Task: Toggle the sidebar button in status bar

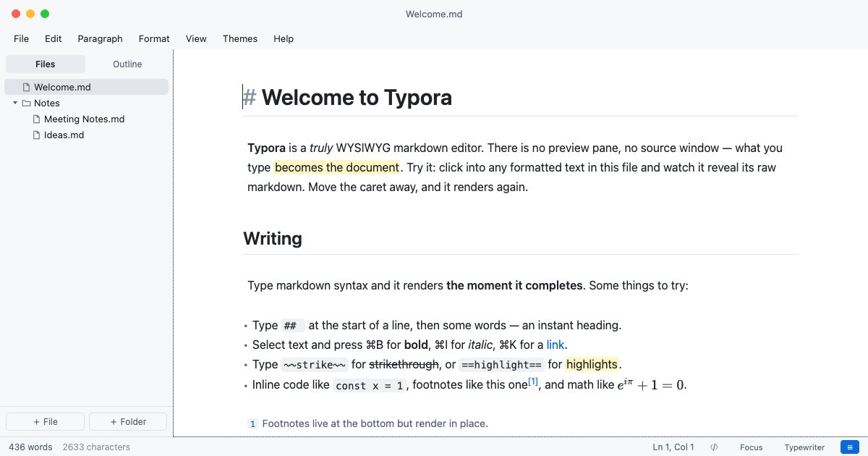Action: tap(849, 447)
